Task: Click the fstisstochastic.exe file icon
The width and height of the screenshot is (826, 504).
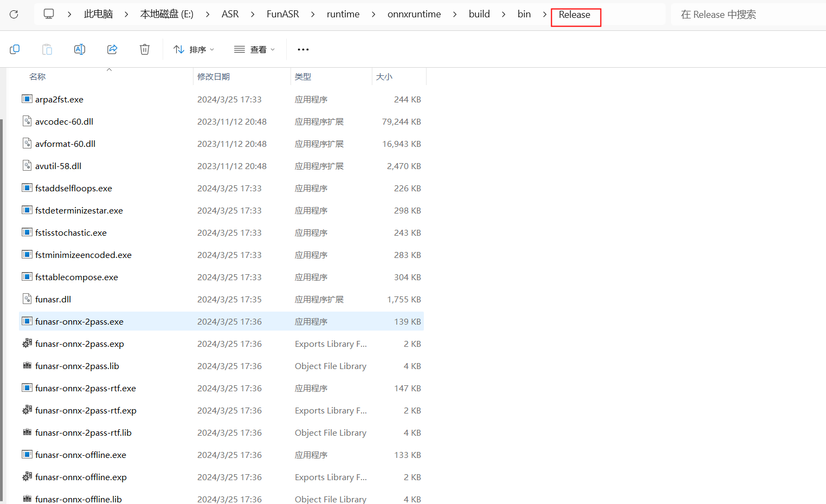Action: coord(27,232)
